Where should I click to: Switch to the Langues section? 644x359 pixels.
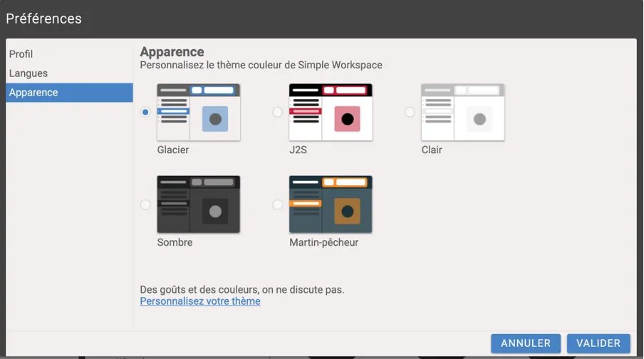click(x=28, y=73)
